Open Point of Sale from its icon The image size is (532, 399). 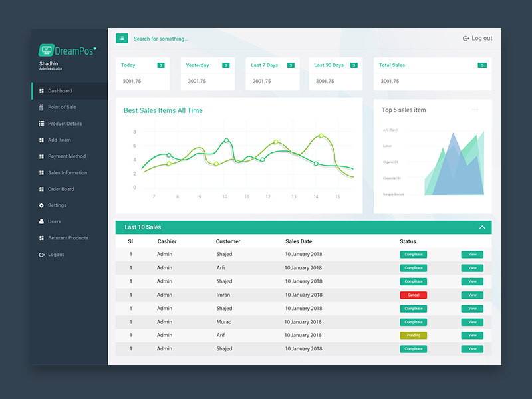(x=41, y=107)
